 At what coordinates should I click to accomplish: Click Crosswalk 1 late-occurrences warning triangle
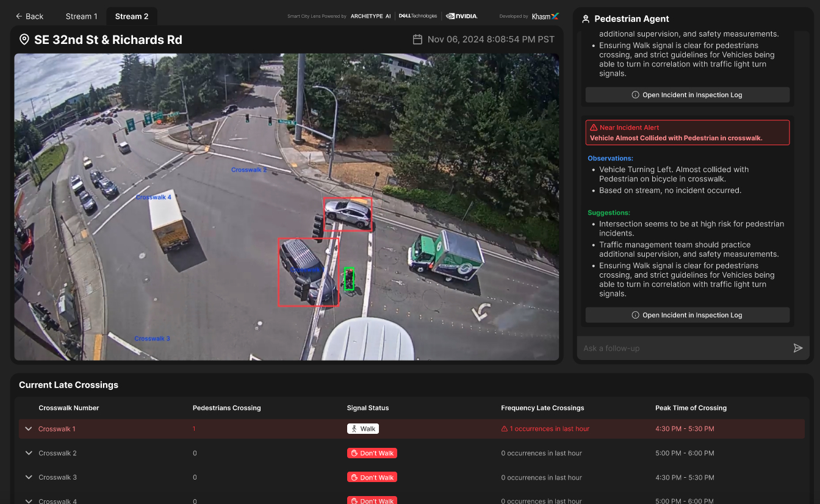(505, 429)
